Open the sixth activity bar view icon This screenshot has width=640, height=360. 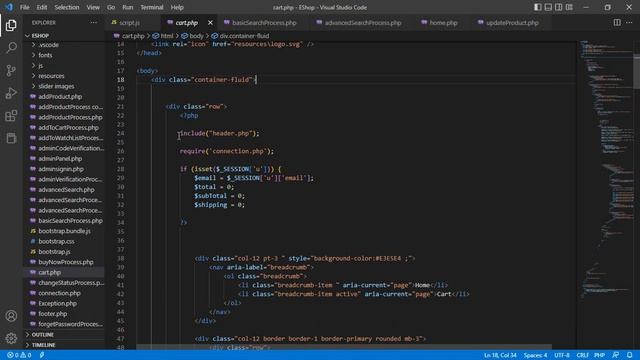(11, 138)
